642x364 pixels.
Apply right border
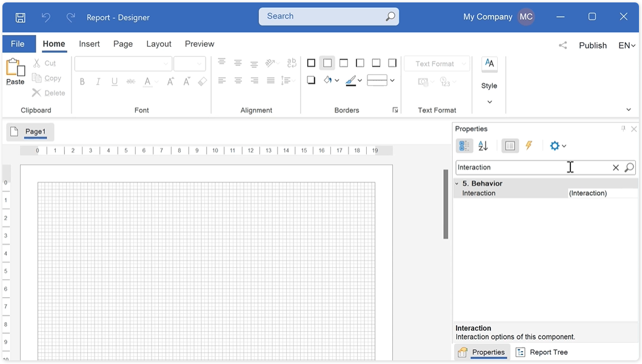[x=392, y=63]
